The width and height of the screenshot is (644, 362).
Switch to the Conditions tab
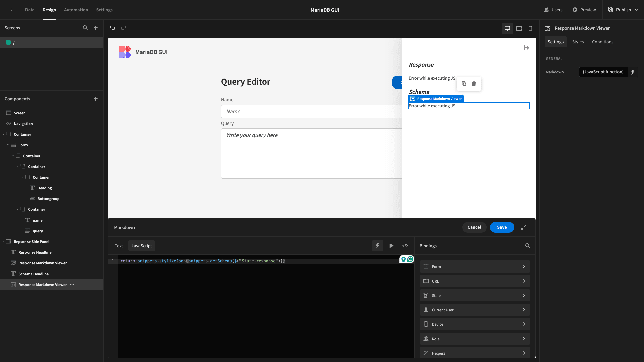click(x=603, y=42)
